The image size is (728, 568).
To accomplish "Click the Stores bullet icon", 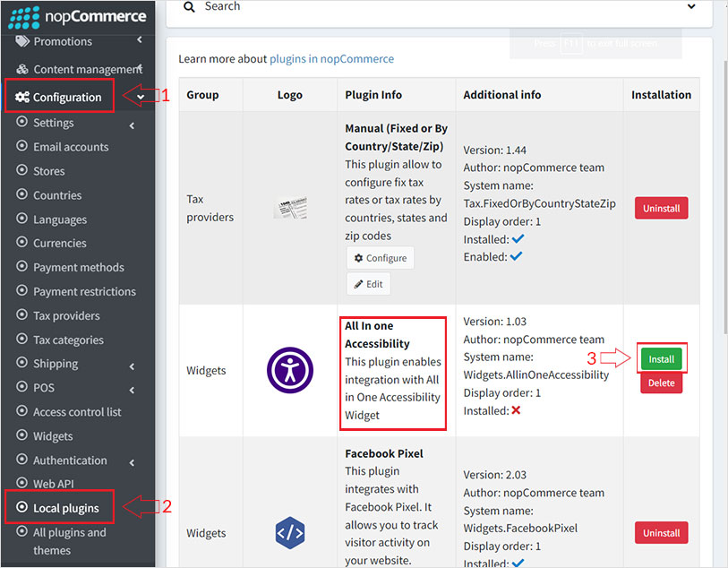I will [21, 170].
